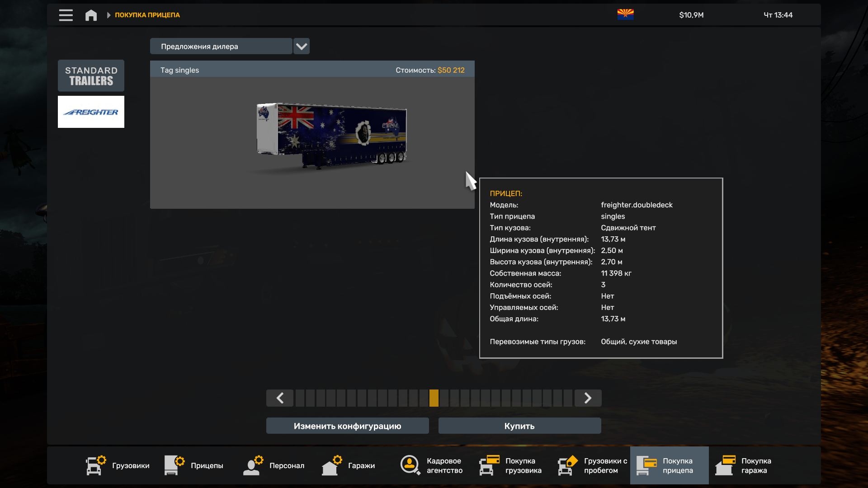Screen dimensions: 868x488
Task: Open the hamburger main menu
Action: (66, 15)
